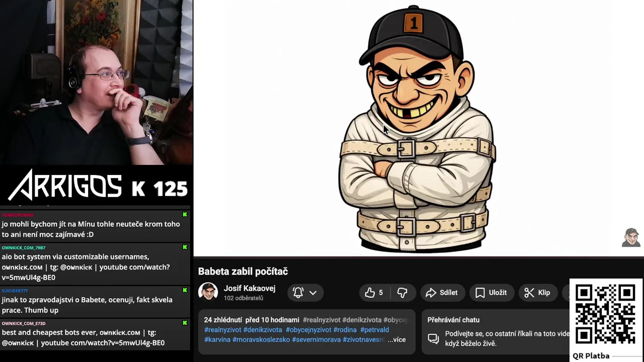Expand description with ...více
This screenshot has height=362, width=644.
396,340
